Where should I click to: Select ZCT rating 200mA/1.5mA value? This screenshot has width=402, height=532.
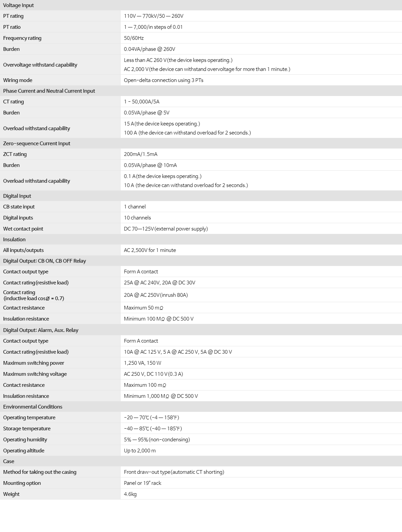[141, 154]
